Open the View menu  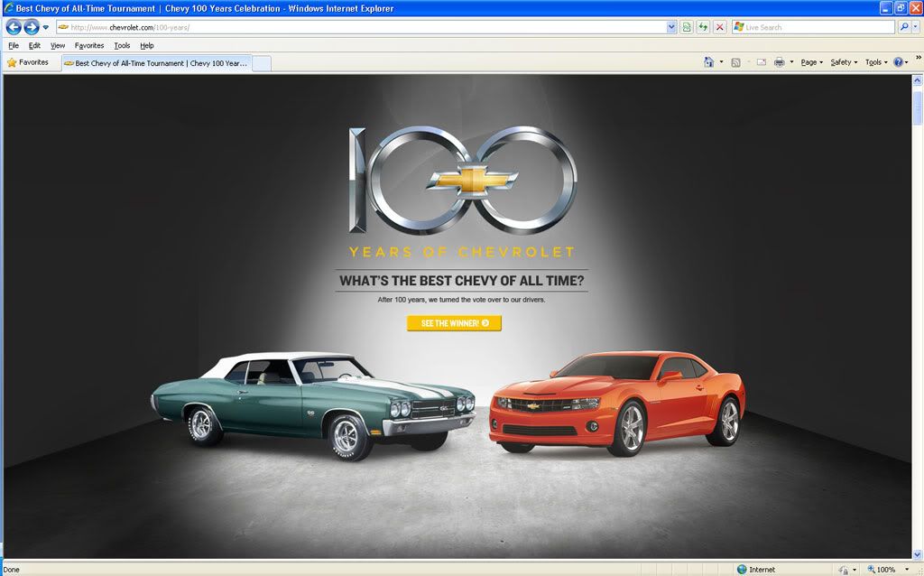(58, 45)
